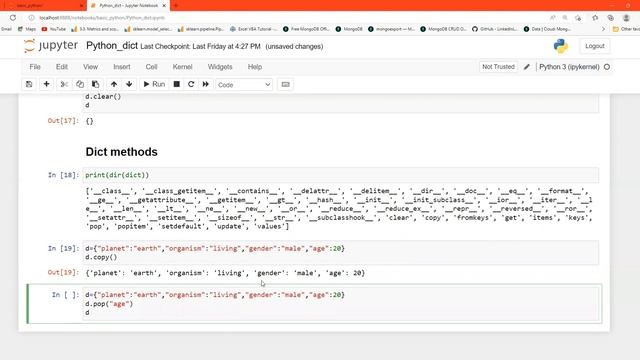The height and width of the screenshot is (360, 640).
Task: Close the Python_dict browser tab
Action: (164, 6)
